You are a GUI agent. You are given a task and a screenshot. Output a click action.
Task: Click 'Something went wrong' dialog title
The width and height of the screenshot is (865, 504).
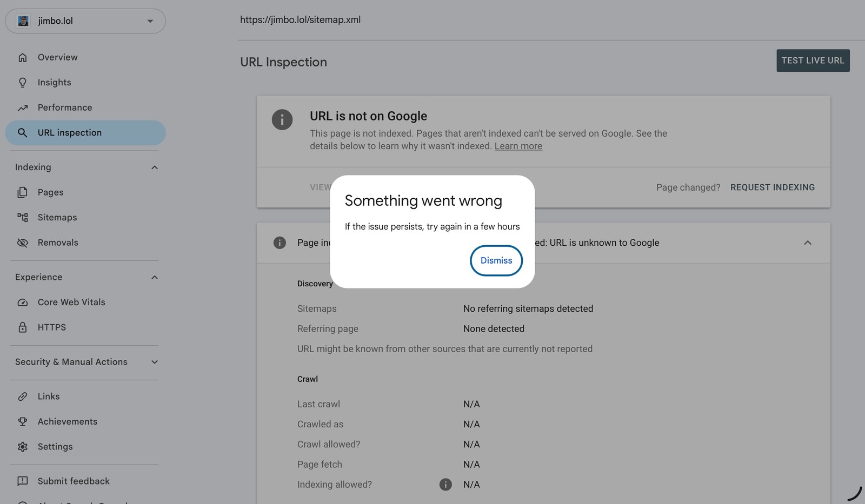(423, 201)
